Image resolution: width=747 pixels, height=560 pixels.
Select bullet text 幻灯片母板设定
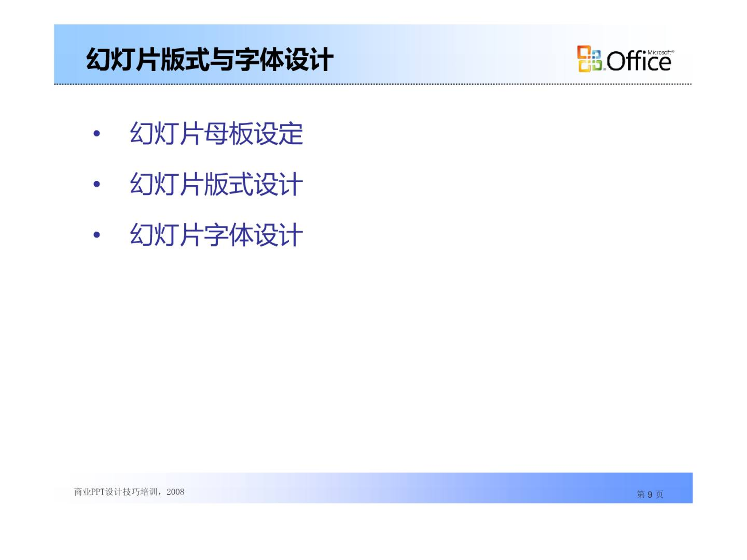(216, 133)
